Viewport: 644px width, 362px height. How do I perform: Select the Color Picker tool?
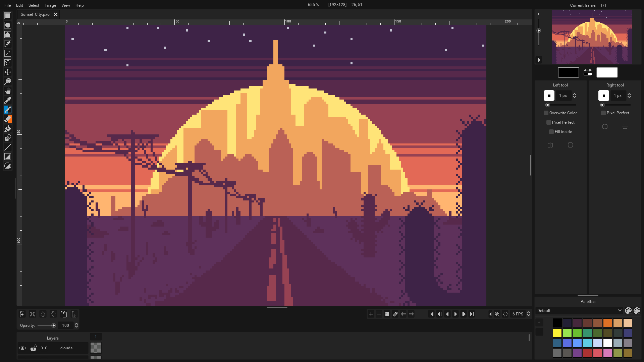[7, 100]
